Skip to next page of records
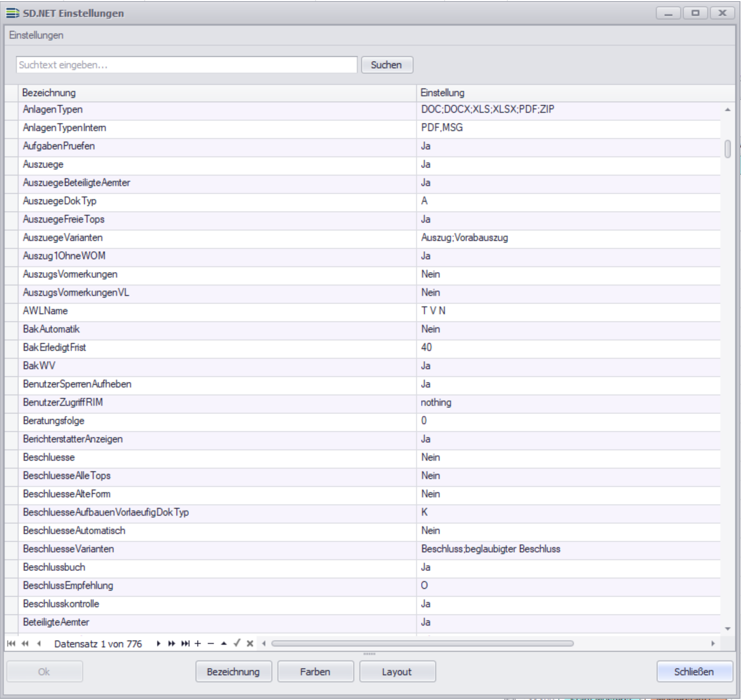This screenshot has height=700, width=741. click(x=171, y=644)
